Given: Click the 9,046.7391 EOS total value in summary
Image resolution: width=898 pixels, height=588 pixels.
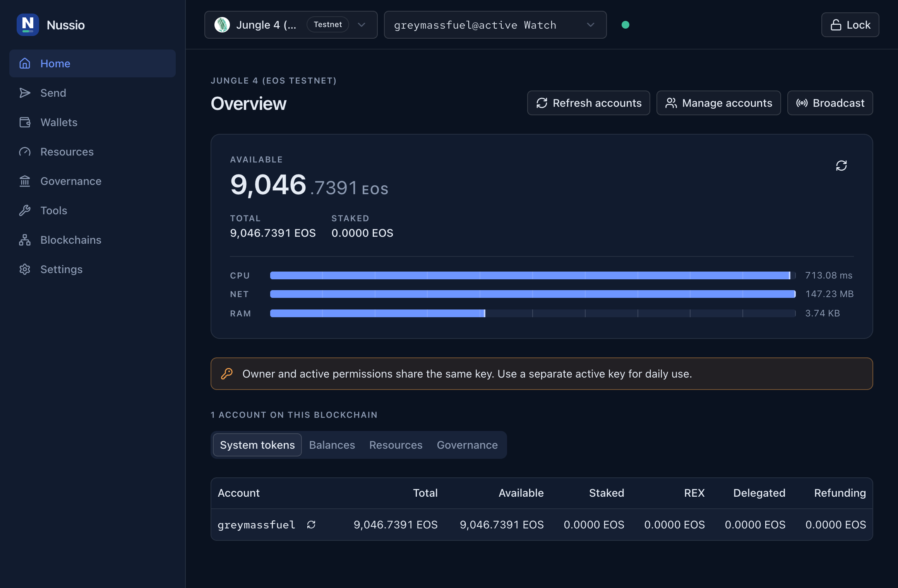Looking at the screenshot, I should click(273, 233).
